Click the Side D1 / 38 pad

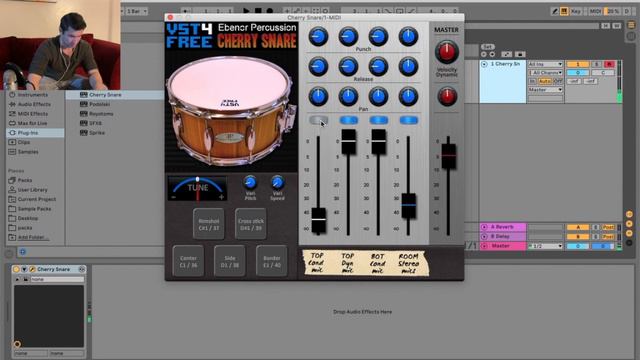tap(230, 261)
